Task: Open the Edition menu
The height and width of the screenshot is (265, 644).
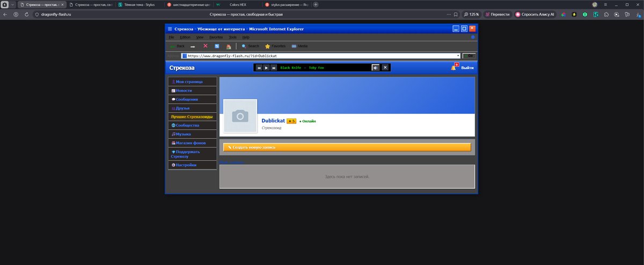Action: pos(185,38)
